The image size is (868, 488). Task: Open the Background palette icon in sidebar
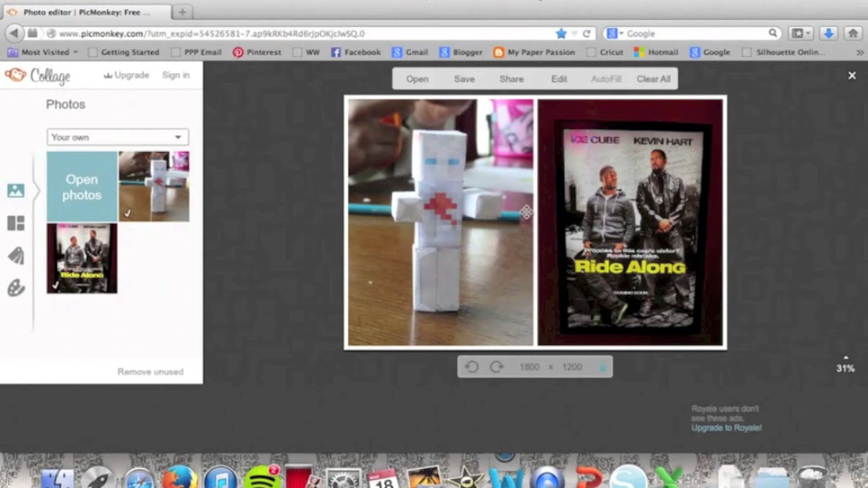16,288
